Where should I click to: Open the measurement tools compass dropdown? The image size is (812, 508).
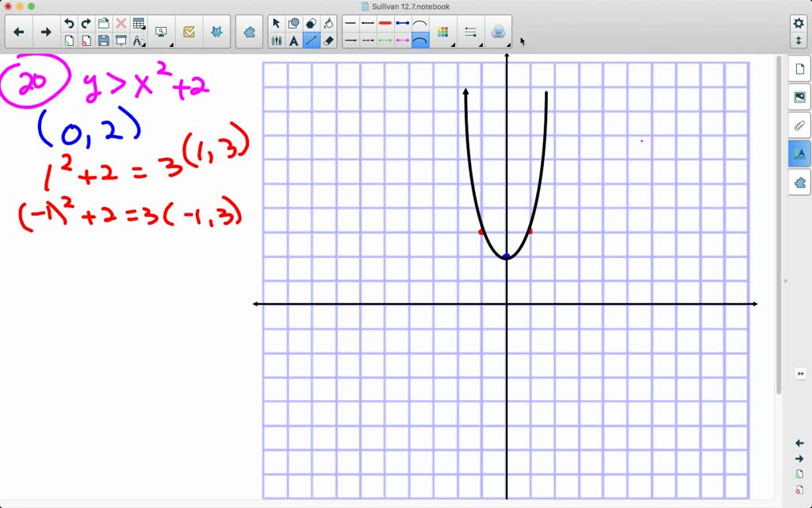pyautogui.click(x=138, y=40)
